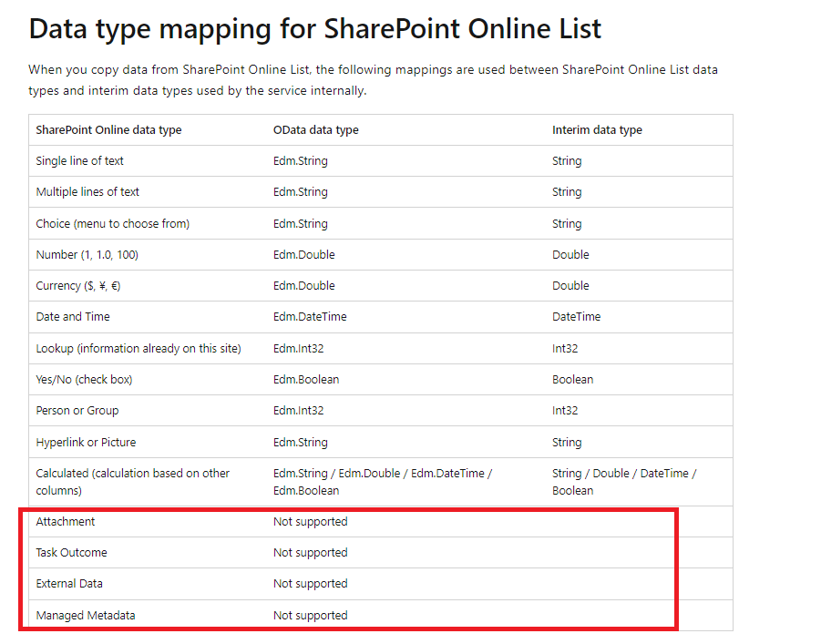Click 'Not supported' in the Managed Metadata row
Screen dimensions: 821x644
[x=311, y=615]
